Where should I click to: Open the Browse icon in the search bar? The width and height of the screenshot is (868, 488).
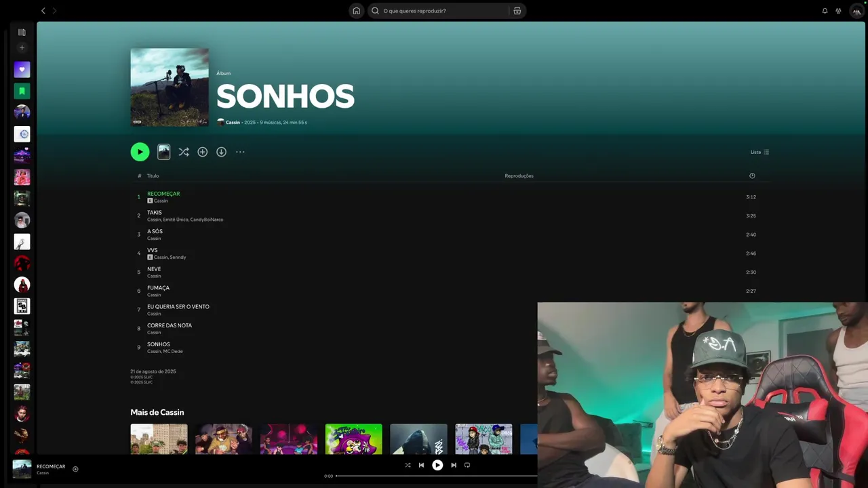coord(517,11)
